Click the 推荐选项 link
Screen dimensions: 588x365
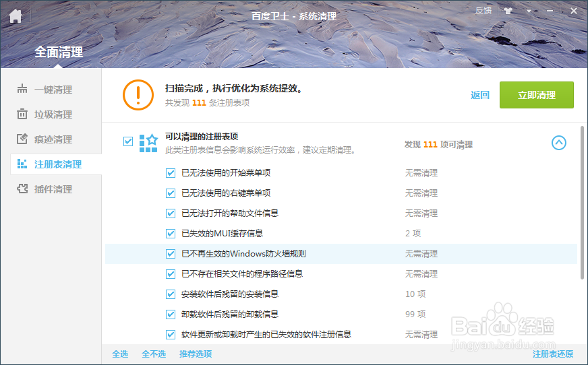196,354
